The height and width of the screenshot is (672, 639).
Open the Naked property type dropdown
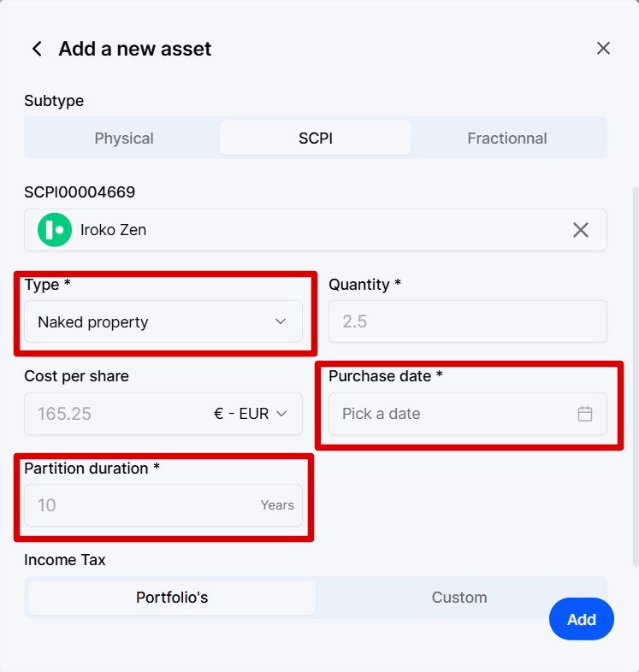(163, 321)
